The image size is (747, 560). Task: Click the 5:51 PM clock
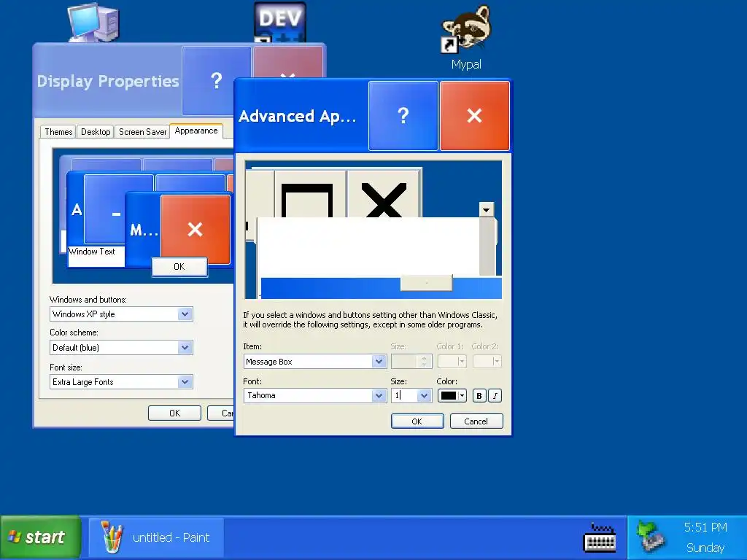(705, 527)
